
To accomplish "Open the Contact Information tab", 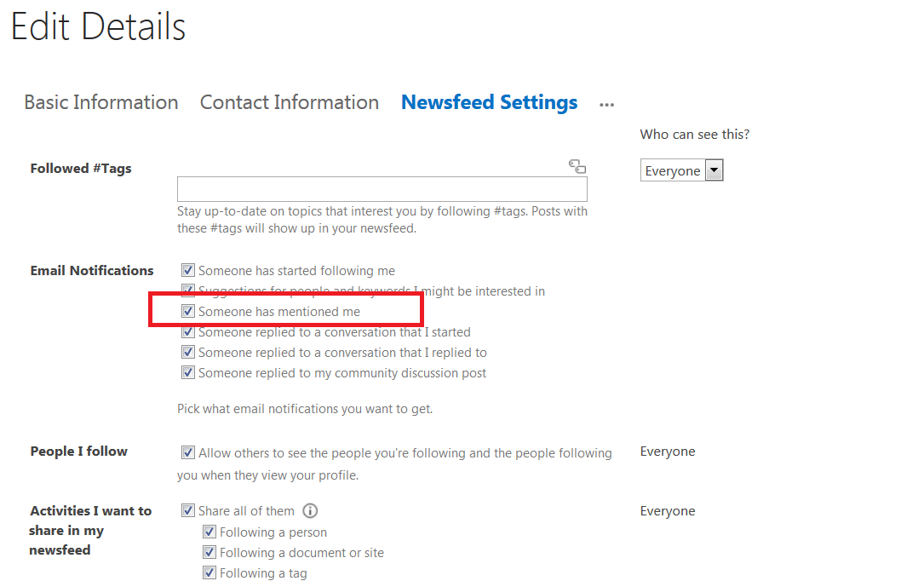I will pyautogui.click(x=289, y=102).
